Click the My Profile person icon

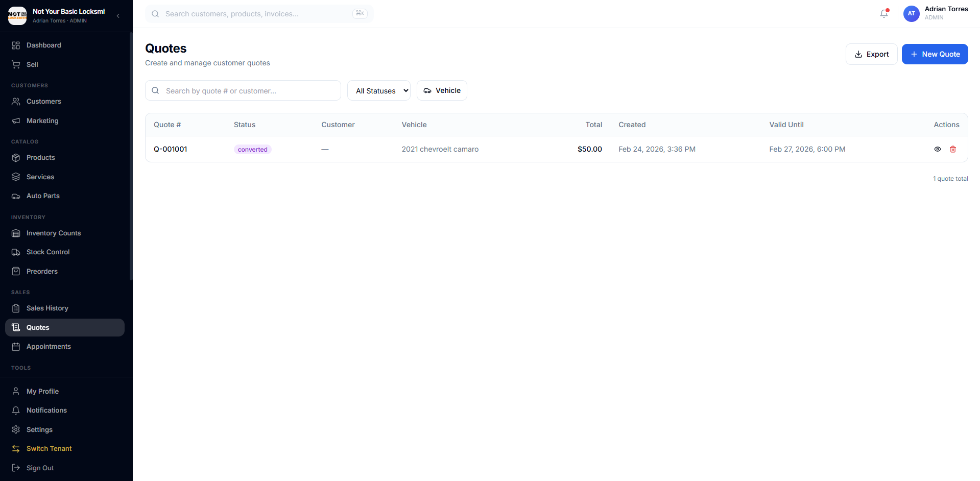16,392
